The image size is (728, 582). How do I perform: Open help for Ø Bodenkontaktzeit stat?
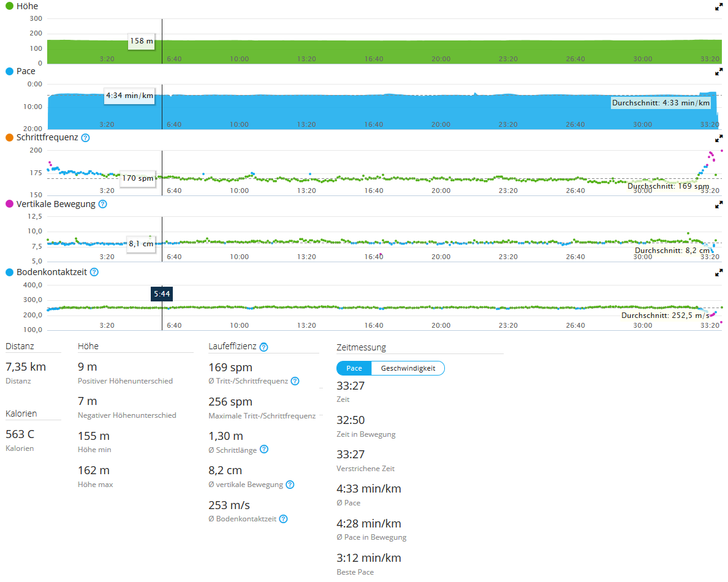tap(283, 519)
